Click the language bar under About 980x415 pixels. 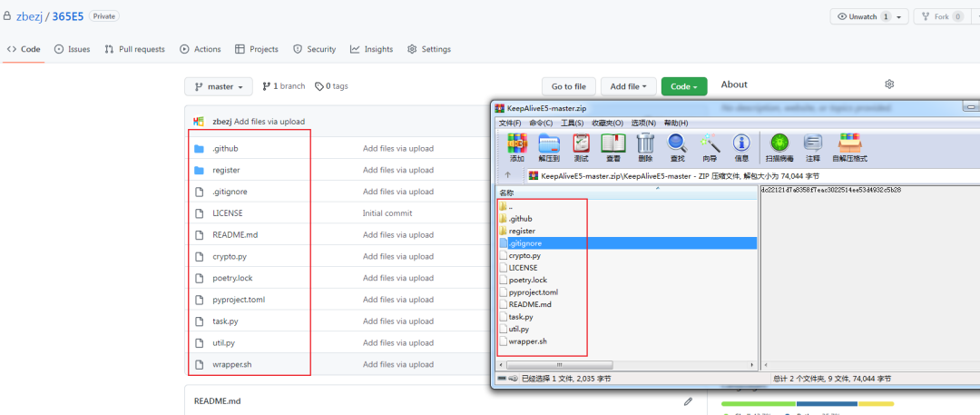click(x=808, y=404)
